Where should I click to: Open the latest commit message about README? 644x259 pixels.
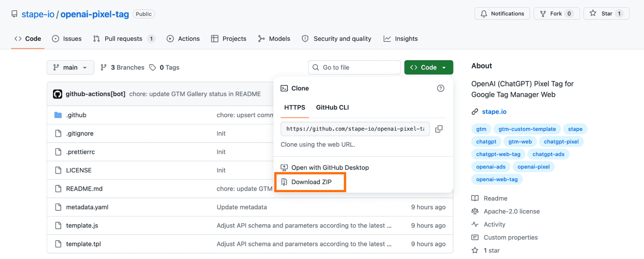195,94
